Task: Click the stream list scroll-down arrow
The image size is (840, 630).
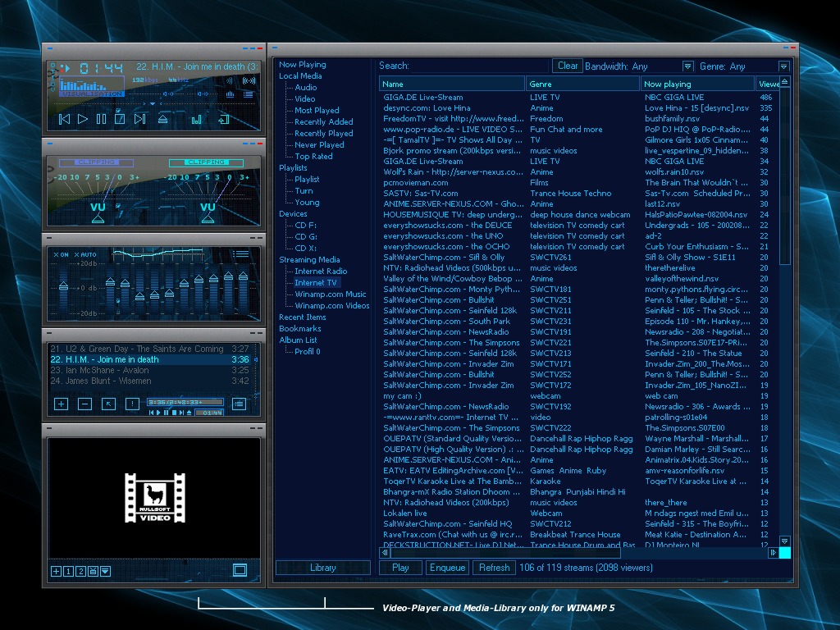Action: click(x=784, y=541)
